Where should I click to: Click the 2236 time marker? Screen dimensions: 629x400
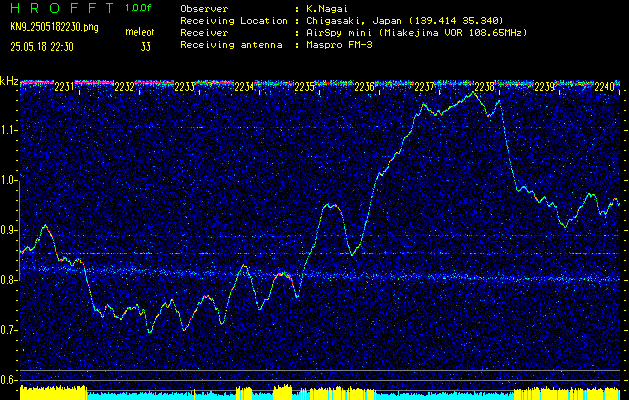point(365,87)
